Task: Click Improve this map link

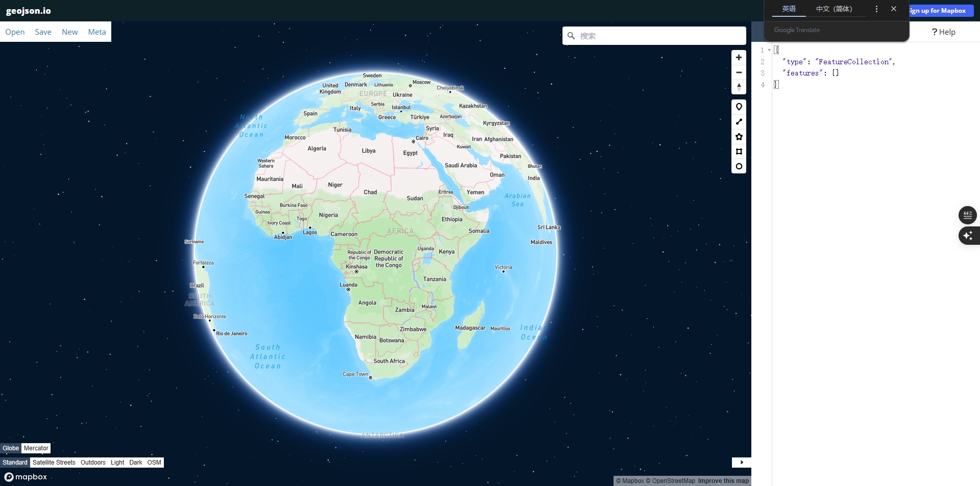Action: click(723, 481)
